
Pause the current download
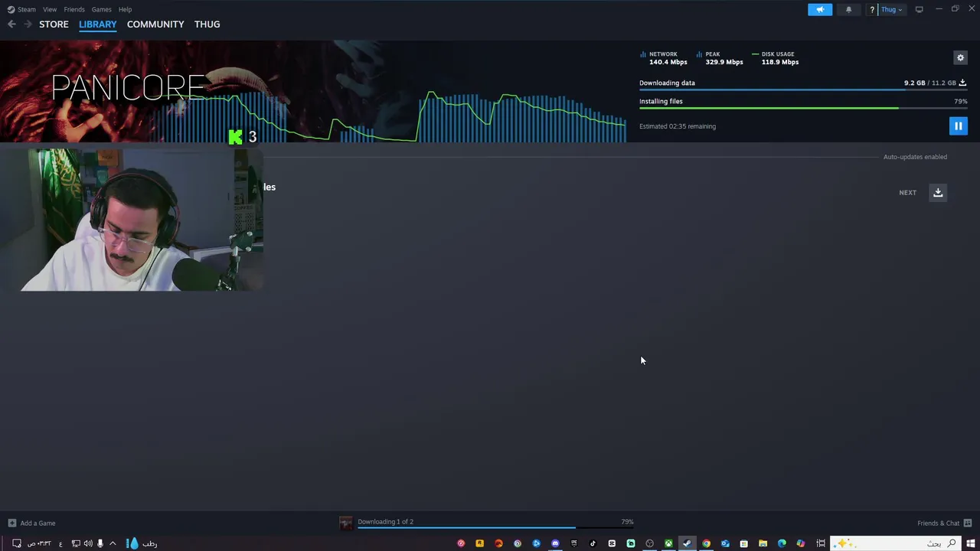coord(958,126)
